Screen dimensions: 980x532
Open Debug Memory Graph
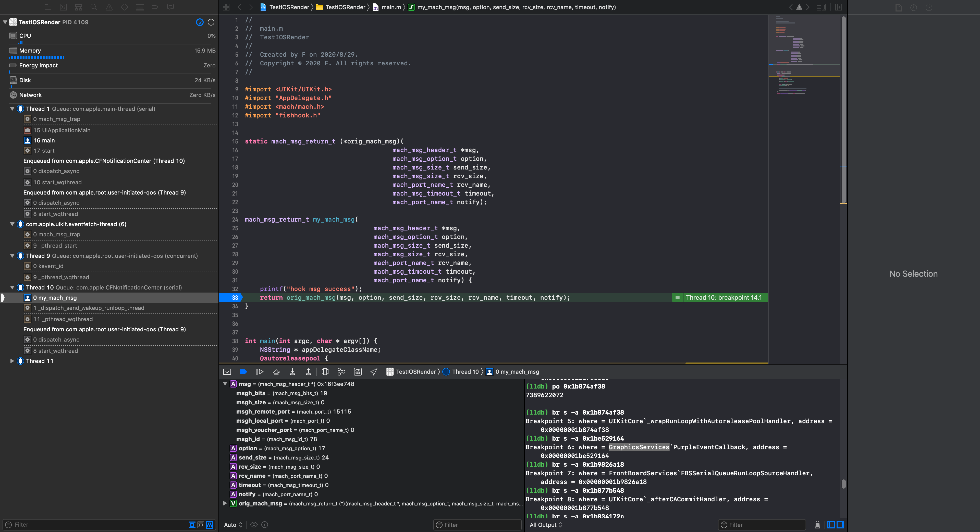click(341, 372)
